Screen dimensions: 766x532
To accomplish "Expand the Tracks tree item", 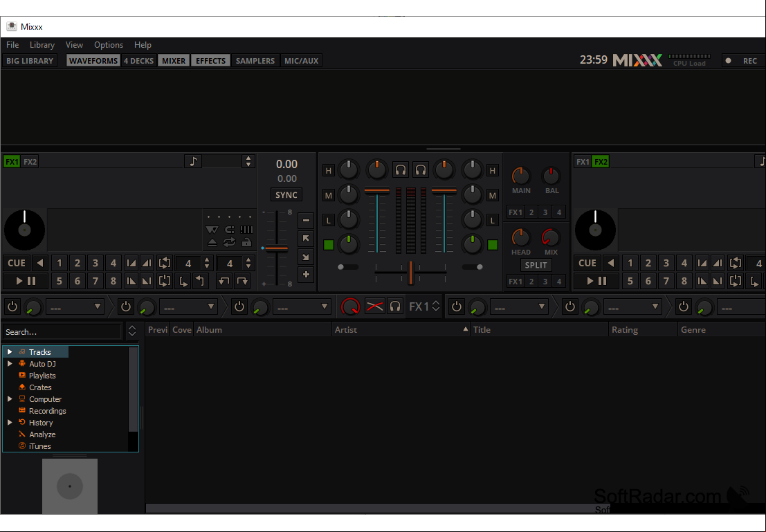I will [x=9, y=351].
